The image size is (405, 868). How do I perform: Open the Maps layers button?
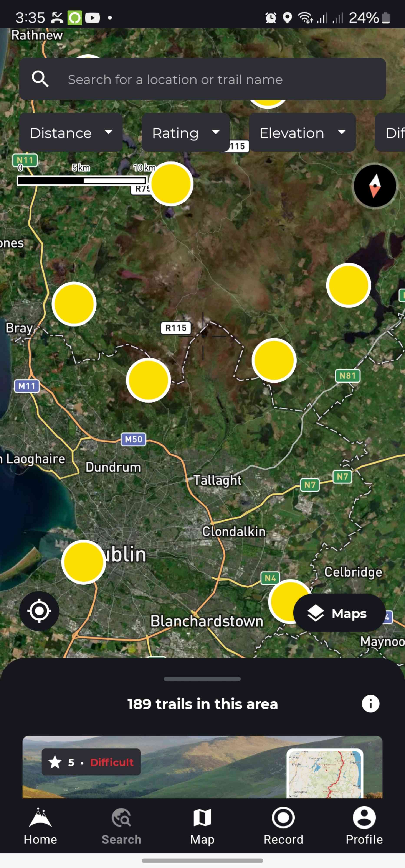[340, 613]
